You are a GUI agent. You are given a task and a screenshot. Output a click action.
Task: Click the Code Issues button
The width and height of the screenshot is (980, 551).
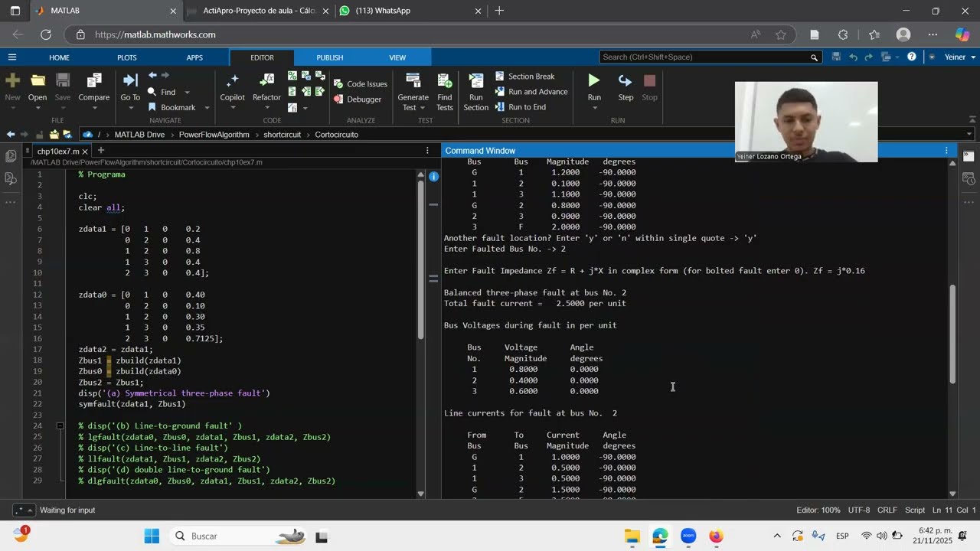(x=361, y=84)
